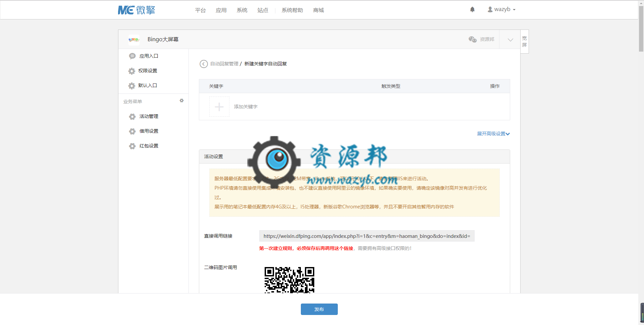Click the WeChat 资源邦 account icon
This screenshot has height=325, width=644.
click(473, 39)
